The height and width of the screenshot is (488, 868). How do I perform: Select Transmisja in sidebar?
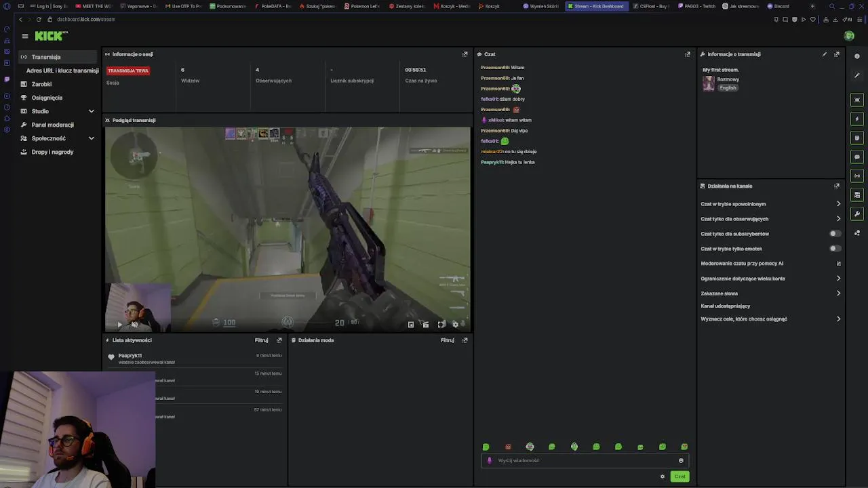(58, 57)
